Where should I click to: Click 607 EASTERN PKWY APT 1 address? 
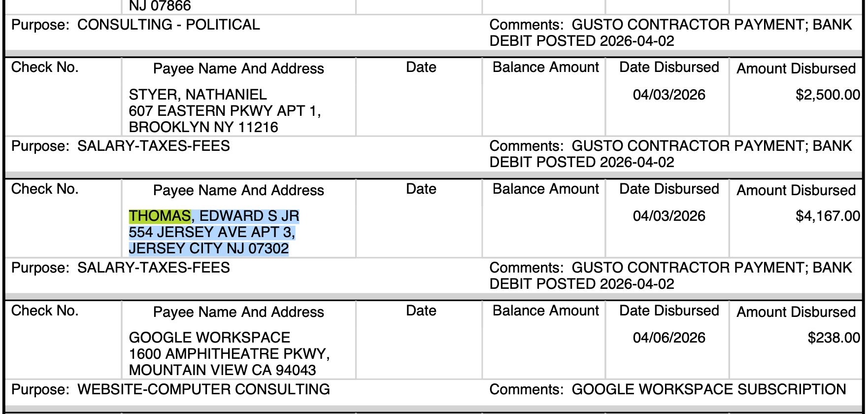pos(225,111)
